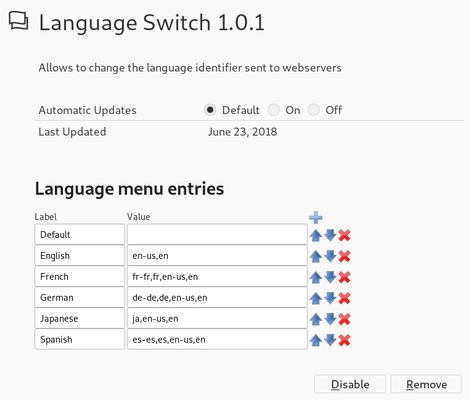Delete the Spanish entry

tap(344, 340)
